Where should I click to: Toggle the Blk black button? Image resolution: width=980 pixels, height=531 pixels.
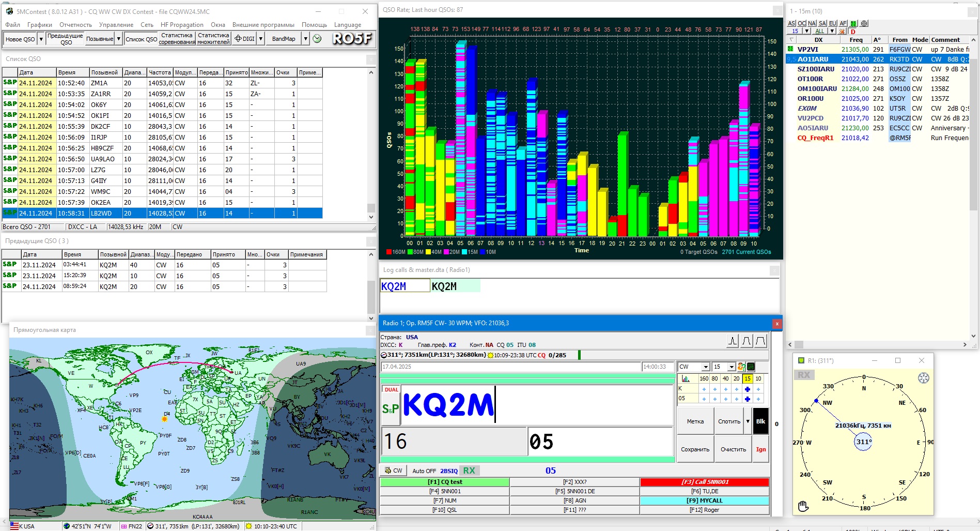point(760,421)
